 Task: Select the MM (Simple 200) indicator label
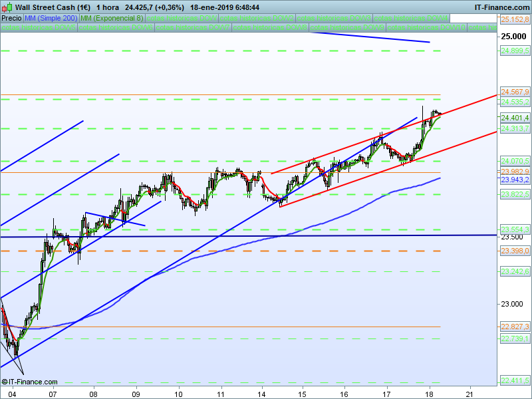tap(51, 19)
